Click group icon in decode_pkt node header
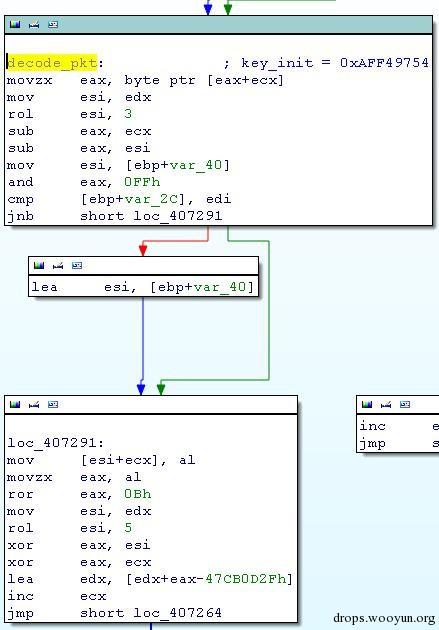Screen dimensions: 439x630 (53, 25)
